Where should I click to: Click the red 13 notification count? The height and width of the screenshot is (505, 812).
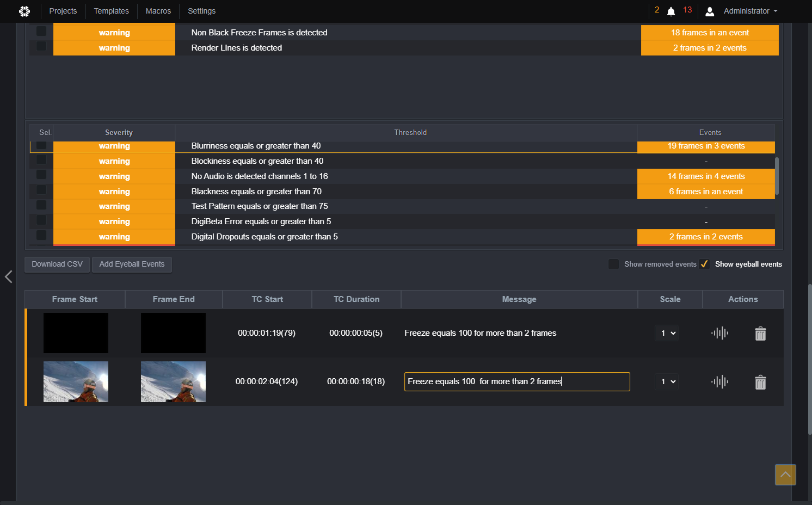pos(687,10)
